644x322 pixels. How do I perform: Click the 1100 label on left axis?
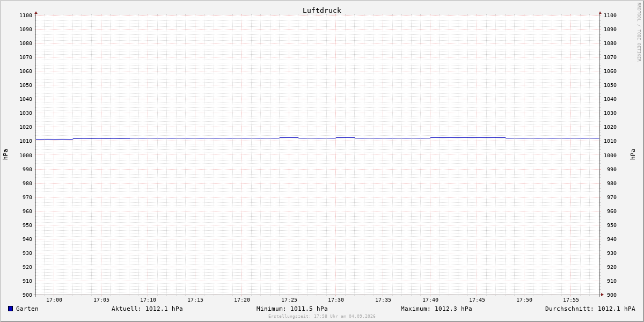point(26,15)
